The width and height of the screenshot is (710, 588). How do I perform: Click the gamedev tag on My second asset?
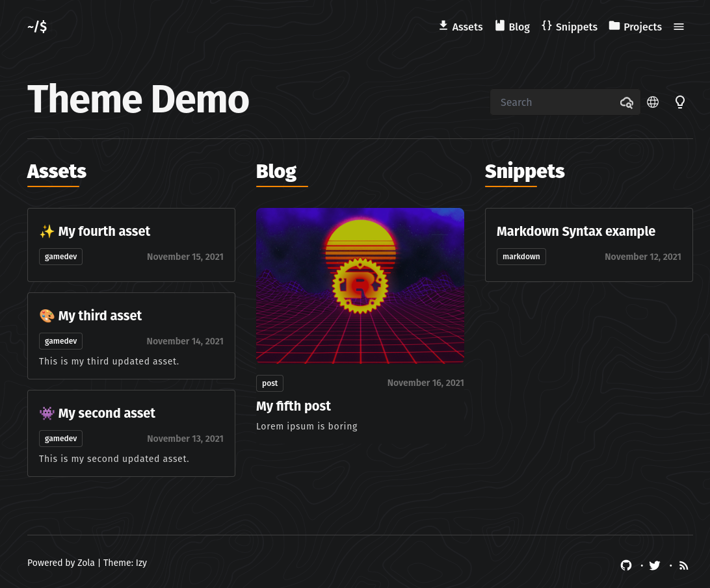tap(60, 439)
